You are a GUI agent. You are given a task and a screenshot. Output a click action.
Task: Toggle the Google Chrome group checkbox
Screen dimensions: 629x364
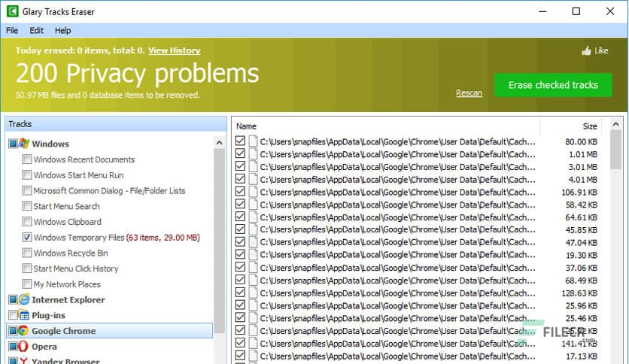[x=13, y=331]
